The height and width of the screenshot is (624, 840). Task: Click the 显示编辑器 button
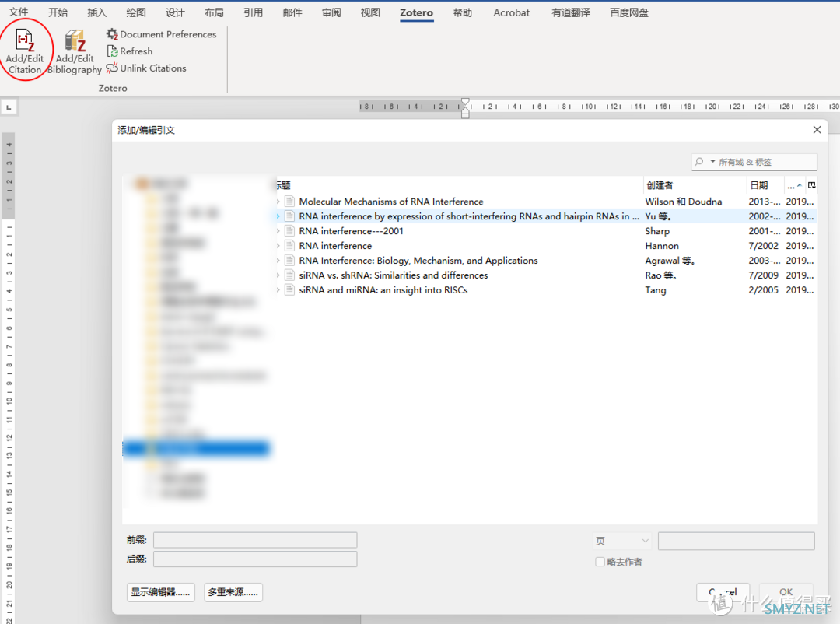161,592
